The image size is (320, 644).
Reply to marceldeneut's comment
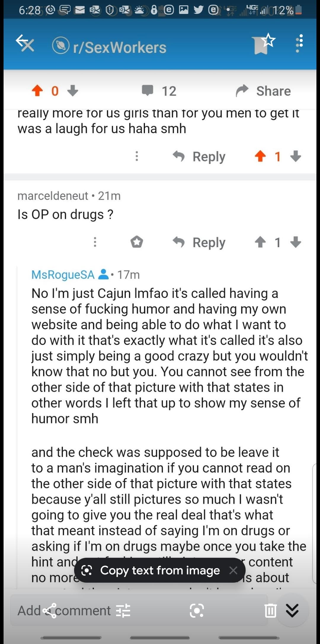pos(199,242)
